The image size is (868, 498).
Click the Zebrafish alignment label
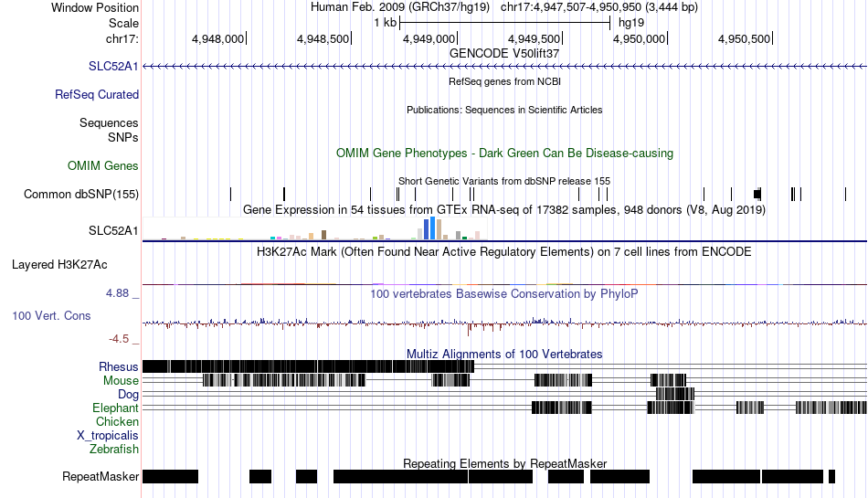114,450
